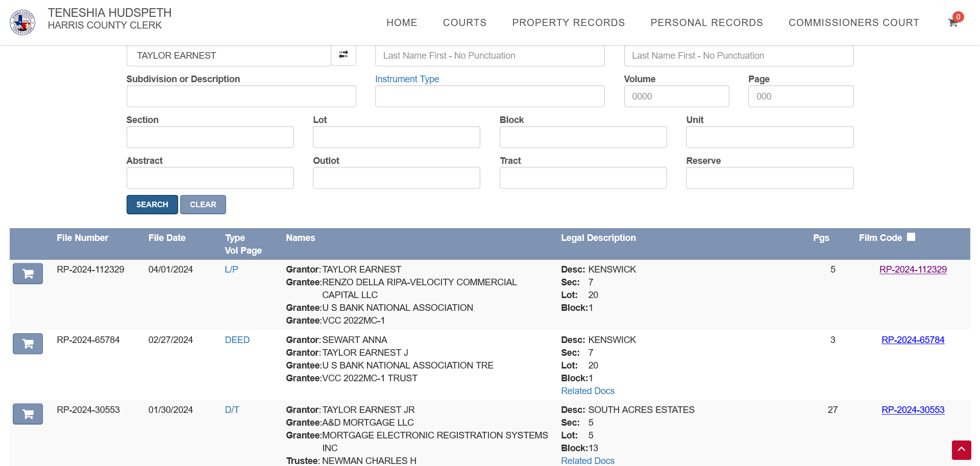Click file date 01/30/2024
Screen dimensions: 980x466
(x=170, y=410)
